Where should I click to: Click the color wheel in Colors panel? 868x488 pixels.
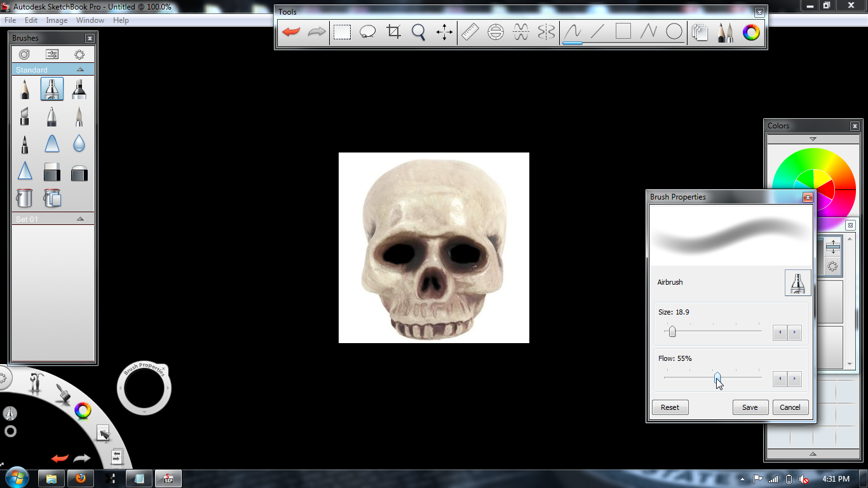(813, 189)
